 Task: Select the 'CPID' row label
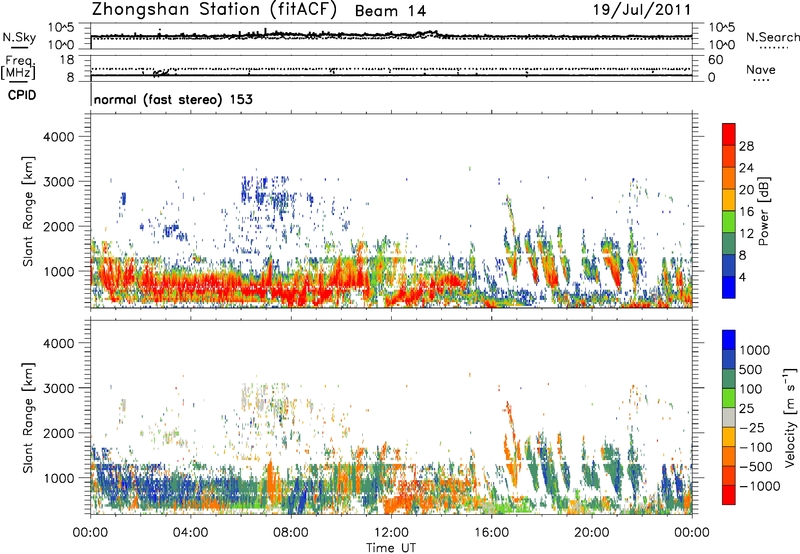click(22, 95)
